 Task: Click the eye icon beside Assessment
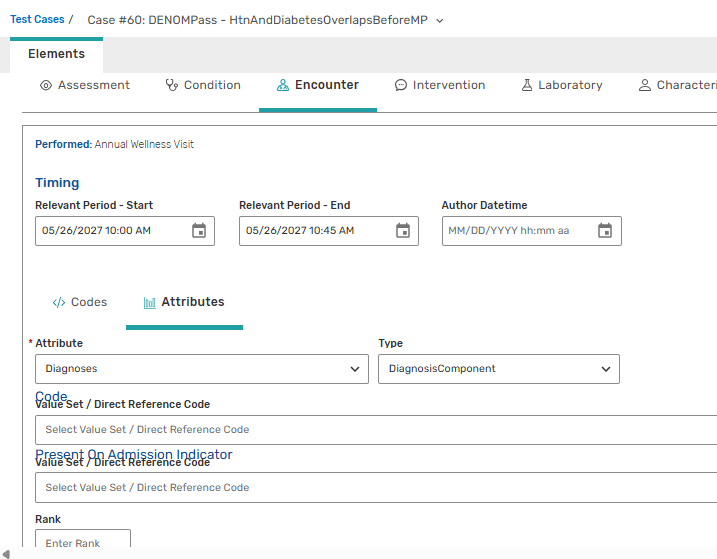46,86
